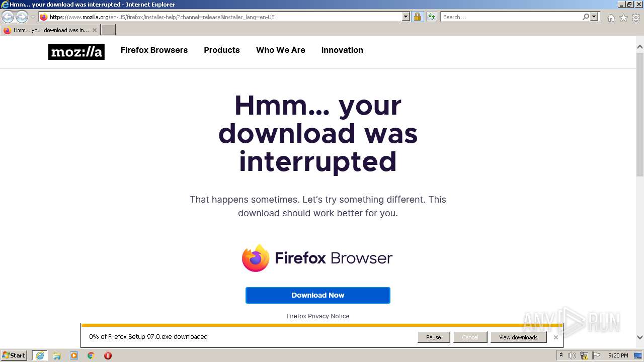The width and height of the screenshot is (644, 362).
Task: Click the Action Center flag icon
Action: tap(596, 355)
